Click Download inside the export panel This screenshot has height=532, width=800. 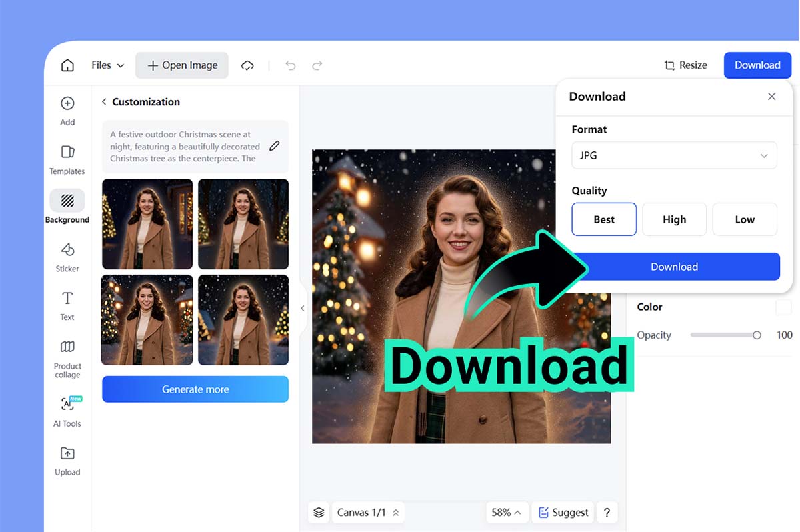click(x=674, y=266)
